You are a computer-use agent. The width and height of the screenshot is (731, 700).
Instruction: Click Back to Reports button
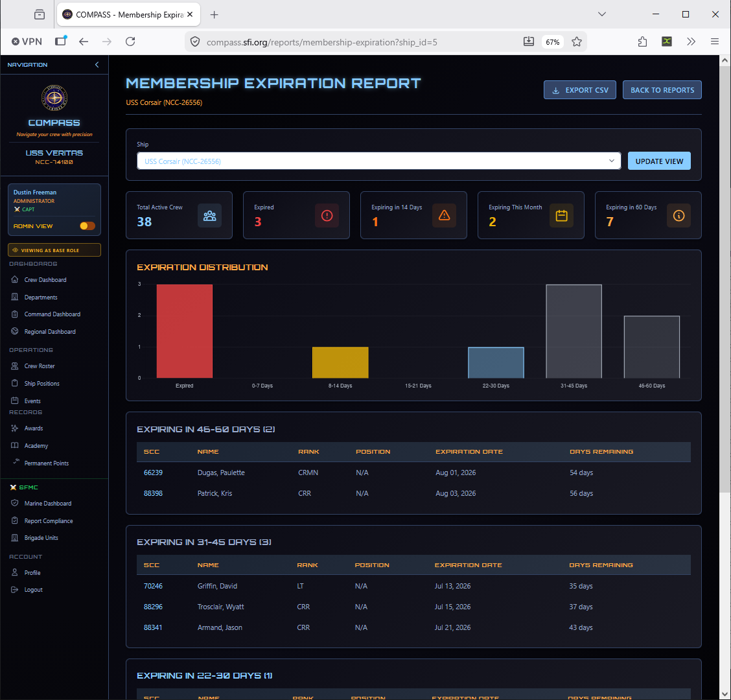click(x=662, y=90)
